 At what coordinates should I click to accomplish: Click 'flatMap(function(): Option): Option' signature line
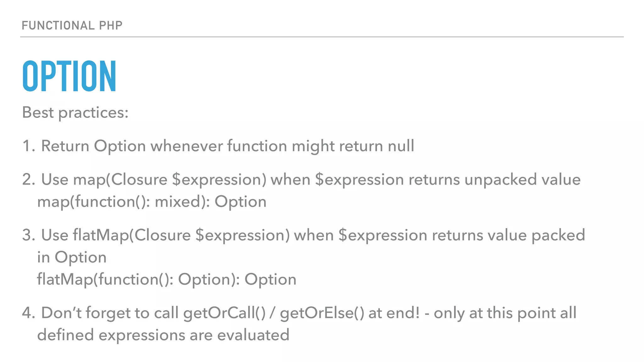click(167, 279)
